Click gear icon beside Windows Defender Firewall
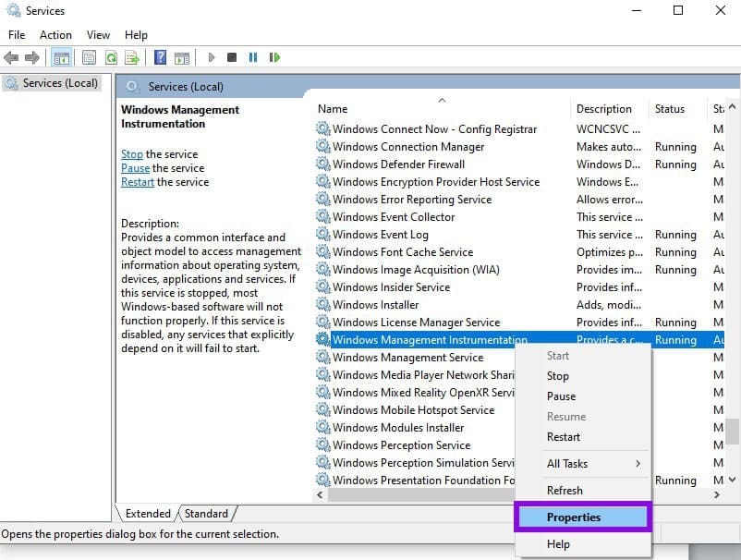Image resolution: width=741 pixels, height=560 pixels. 322,164
